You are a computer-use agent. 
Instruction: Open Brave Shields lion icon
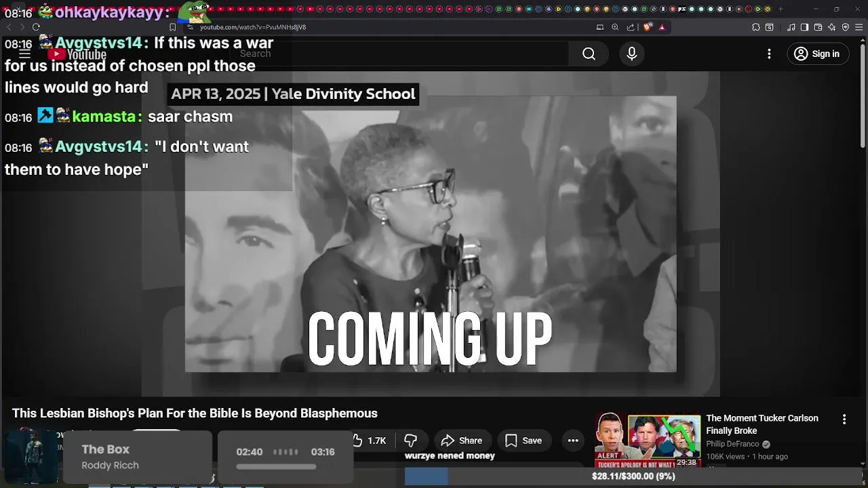click(x=647, y=27)
